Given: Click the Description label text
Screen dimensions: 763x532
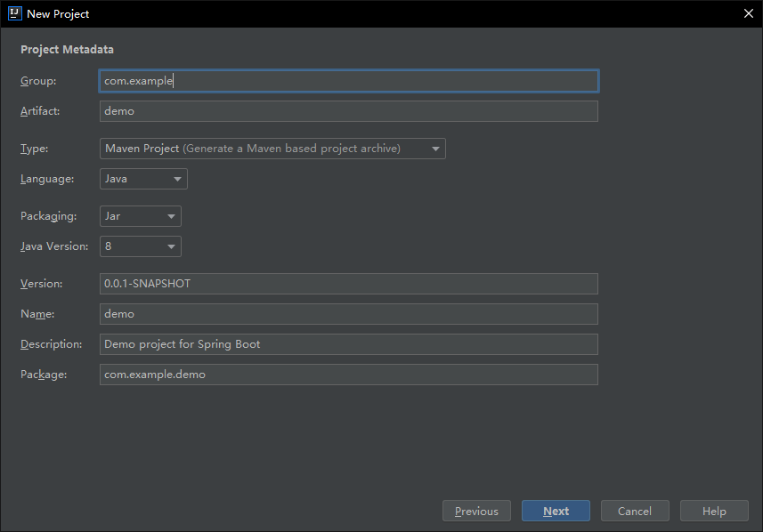Looking at the screenshot, I should coord(51,344).
